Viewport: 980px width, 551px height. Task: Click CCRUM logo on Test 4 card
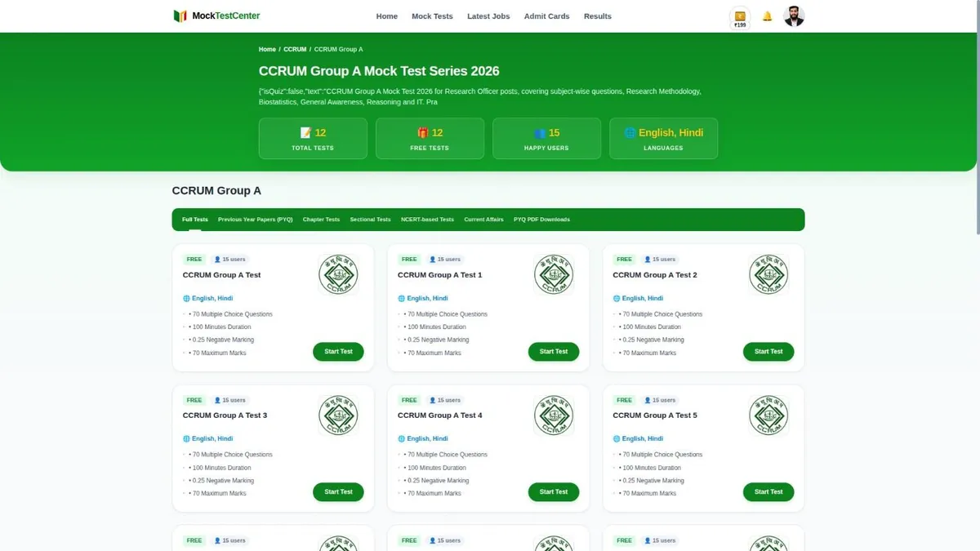point(554,415)
